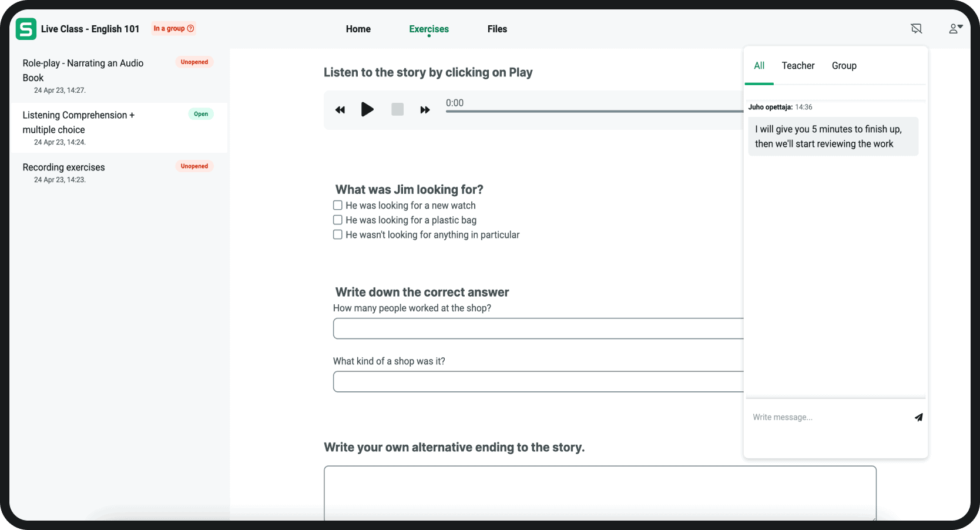
Task: Check 'He was looking for a new watch'
Action: [x=338, y=205]
